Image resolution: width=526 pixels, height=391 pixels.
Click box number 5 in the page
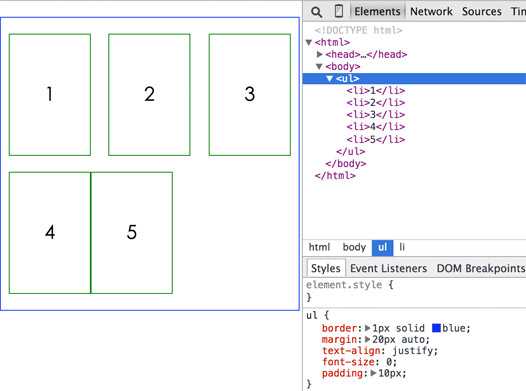(x=132, y=233)
